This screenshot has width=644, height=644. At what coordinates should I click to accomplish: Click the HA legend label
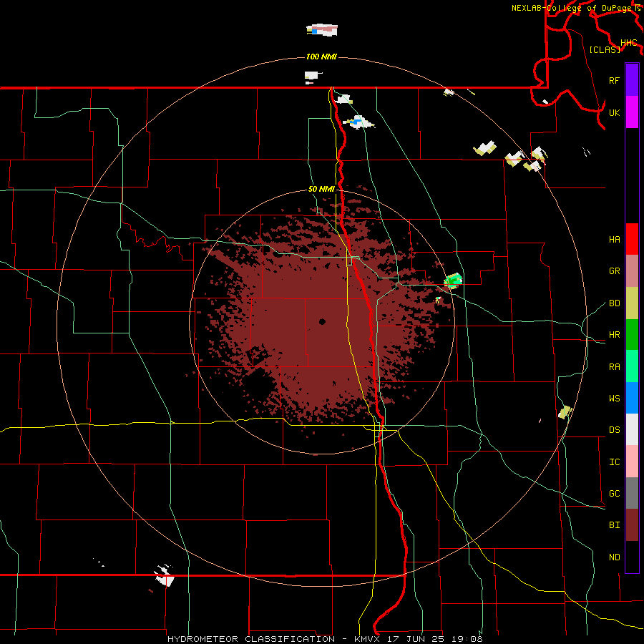pyautogui.click(x=614, y=240)
